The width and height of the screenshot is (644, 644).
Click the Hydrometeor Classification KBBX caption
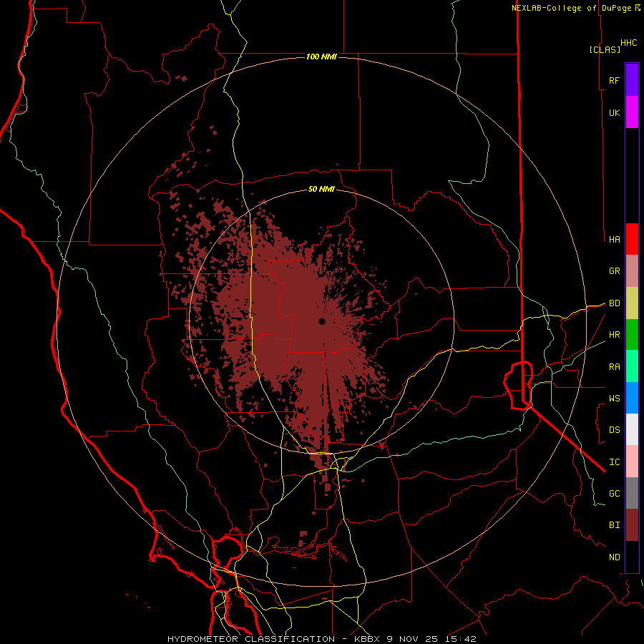(321, 639)
